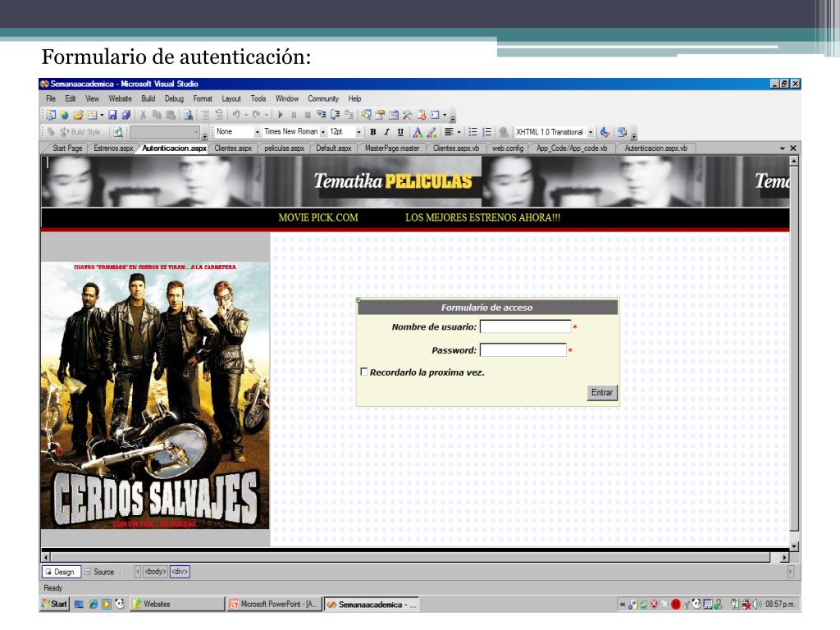This screenshot has height=630, width=840.
Task: Open the Times New Roman font dropdown
Action: [x=323, y=132]
